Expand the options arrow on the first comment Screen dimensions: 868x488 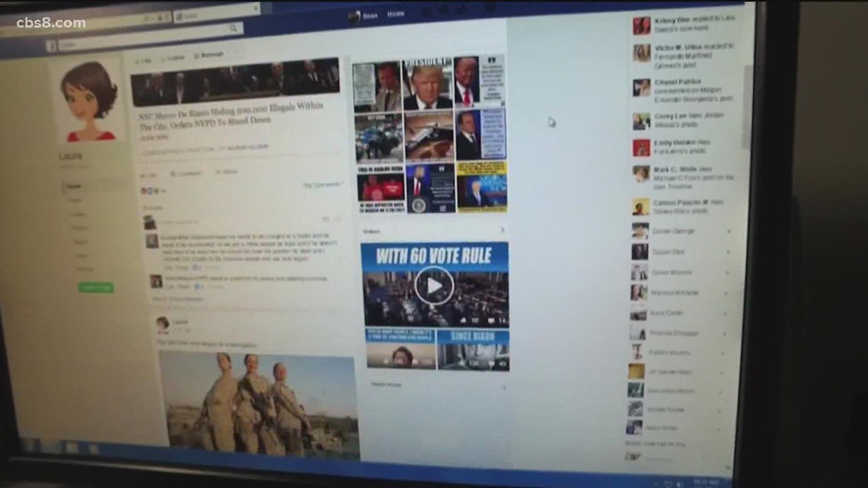[326, 219]
